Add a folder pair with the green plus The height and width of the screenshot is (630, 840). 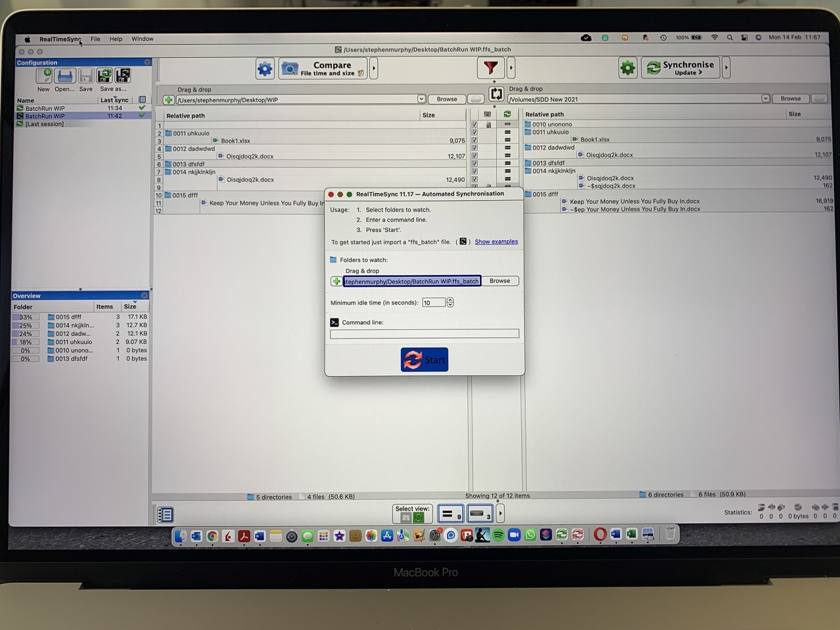click(x=169, y=100)
